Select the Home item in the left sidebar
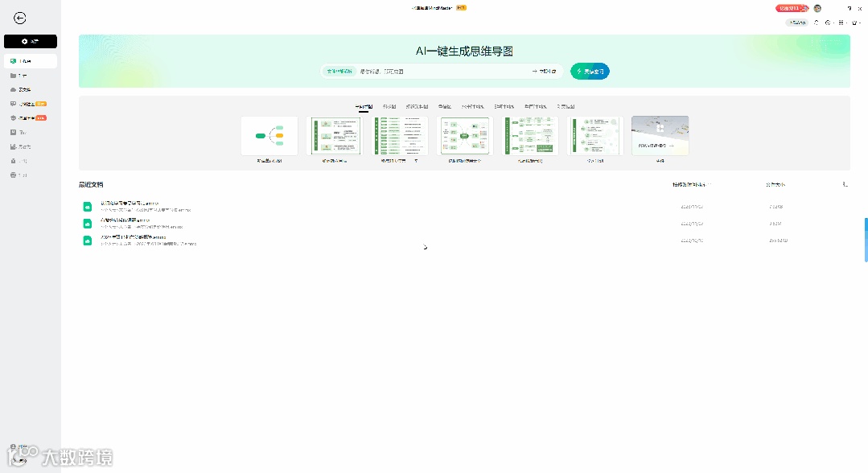 click(x=30, y=60)
